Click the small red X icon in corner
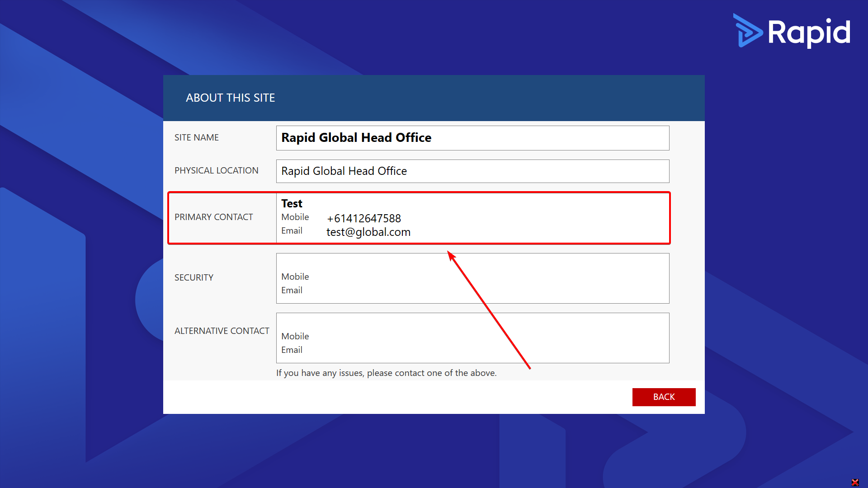868x488 pixels. (855, 482)
